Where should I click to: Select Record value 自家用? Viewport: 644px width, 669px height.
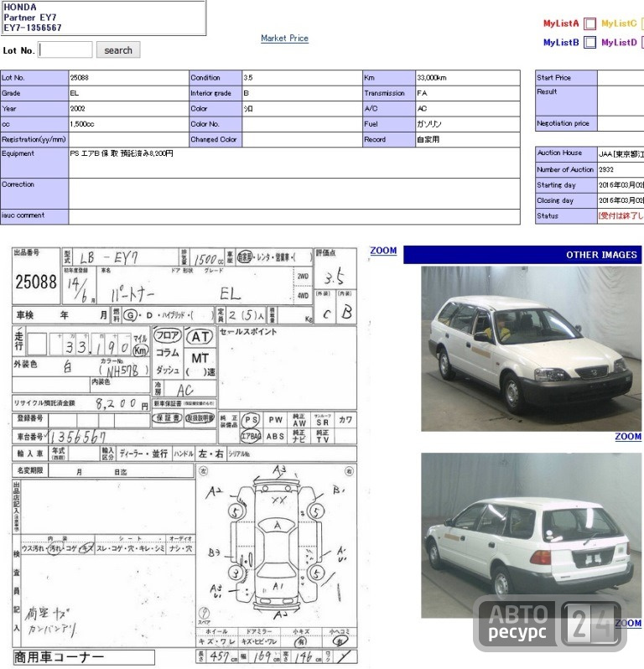[428, 139]
